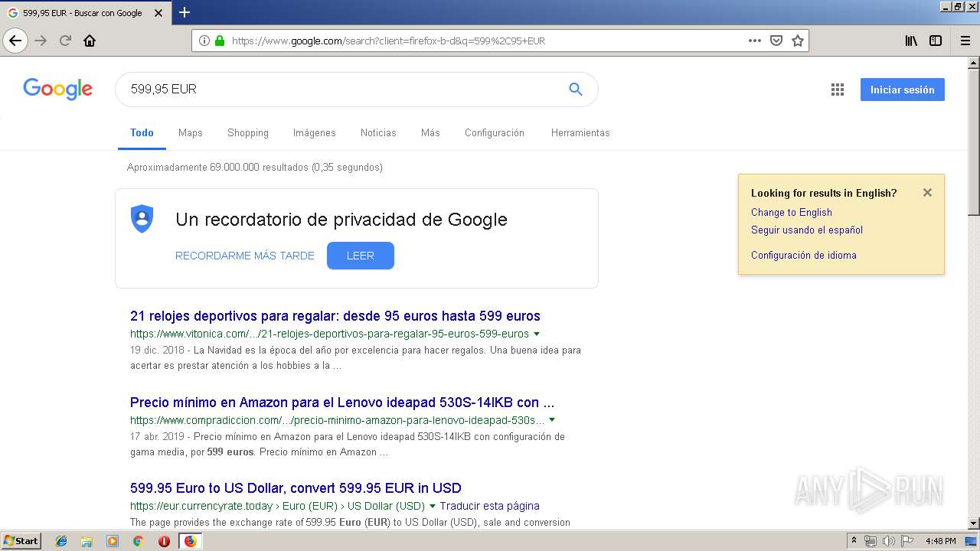Open the Configuración search settings menu
This screenshot has height=551, width=980.
tap(495, 132)
